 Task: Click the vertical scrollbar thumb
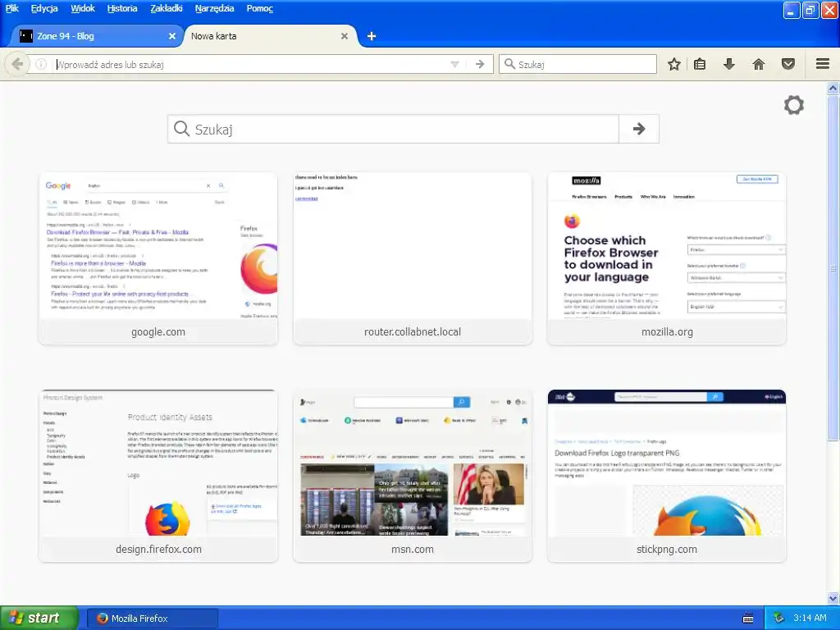tap(833, 267)
